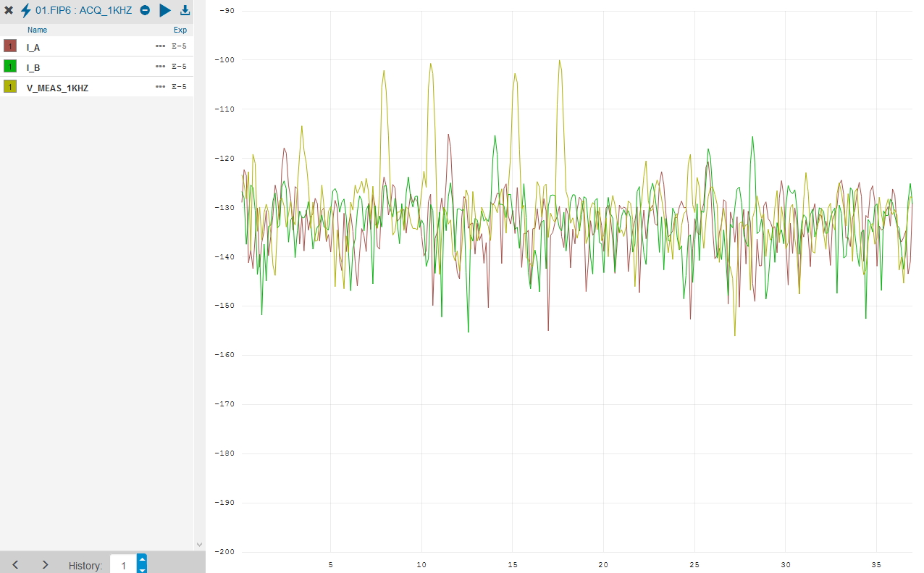Click the Name column header

coord(37,30)
